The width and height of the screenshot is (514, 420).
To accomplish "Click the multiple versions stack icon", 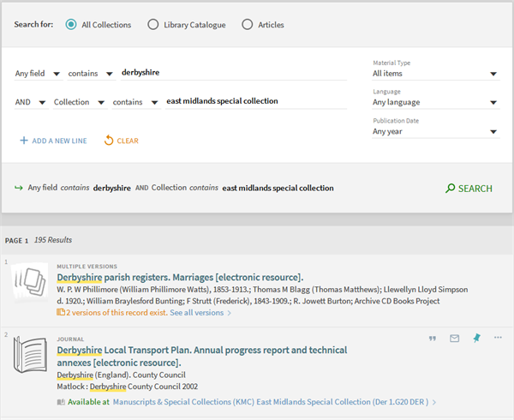I will (x=30, y=285).
